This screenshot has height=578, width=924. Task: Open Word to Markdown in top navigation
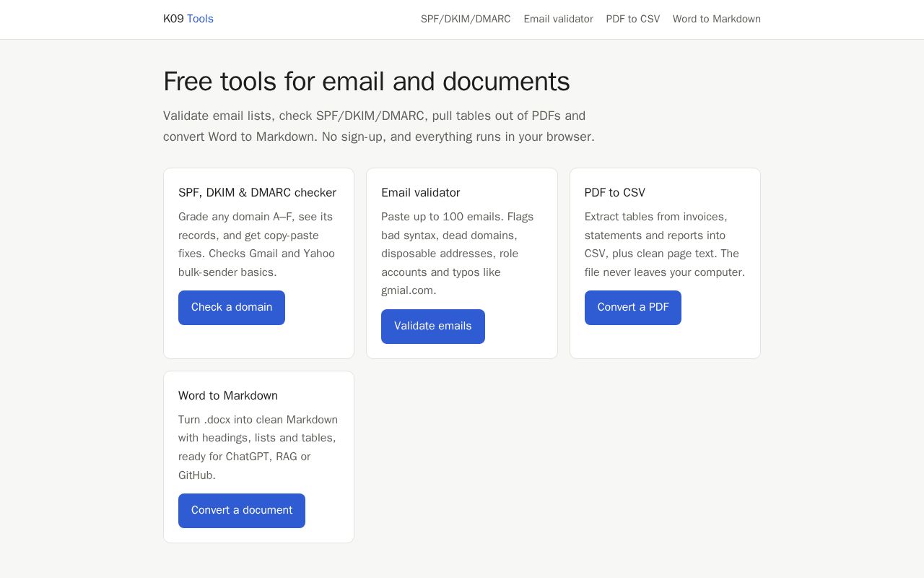[x=717, y=19]
